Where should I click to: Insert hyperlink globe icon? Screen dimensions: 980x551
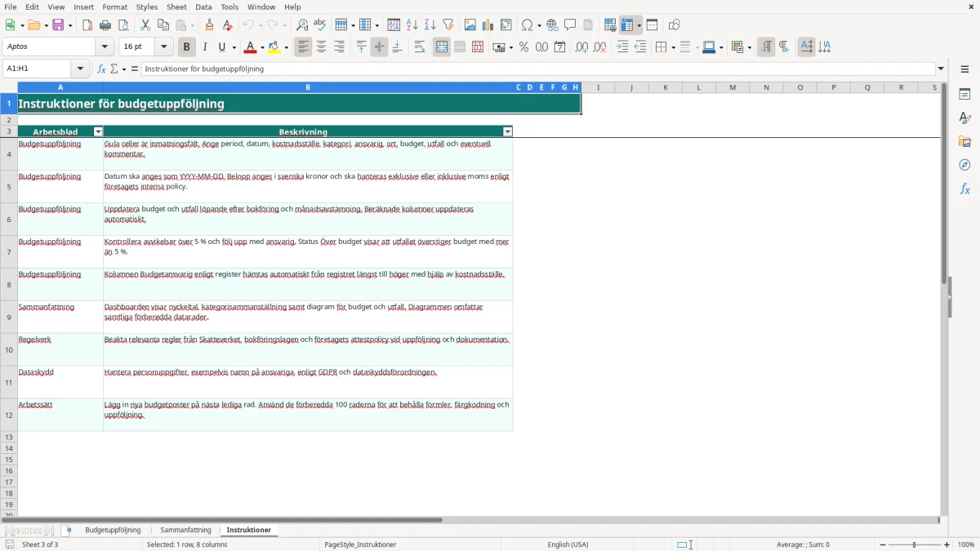(x=553, y=25)
